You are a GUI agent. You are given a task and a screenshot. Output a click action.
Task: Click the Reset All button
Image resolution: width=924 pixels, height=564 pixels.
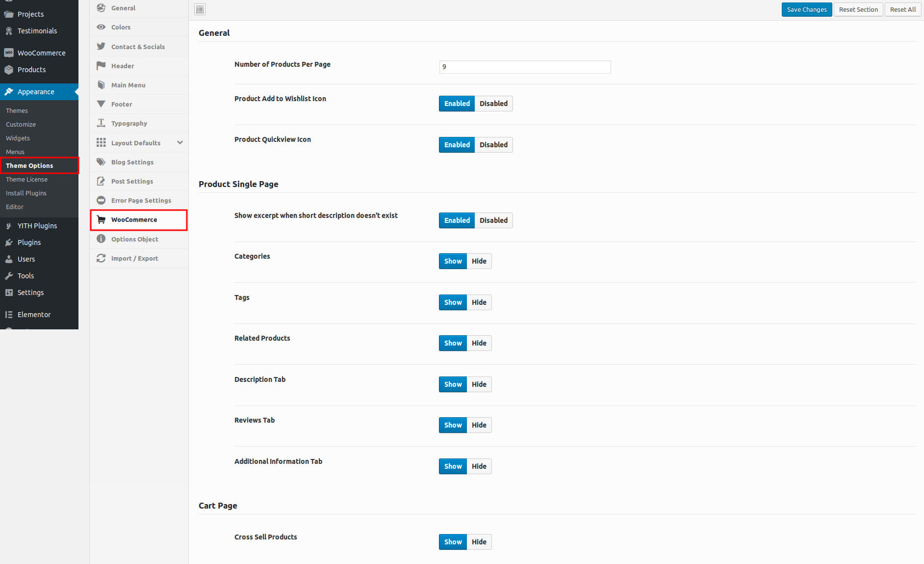(x=903, y=9)
